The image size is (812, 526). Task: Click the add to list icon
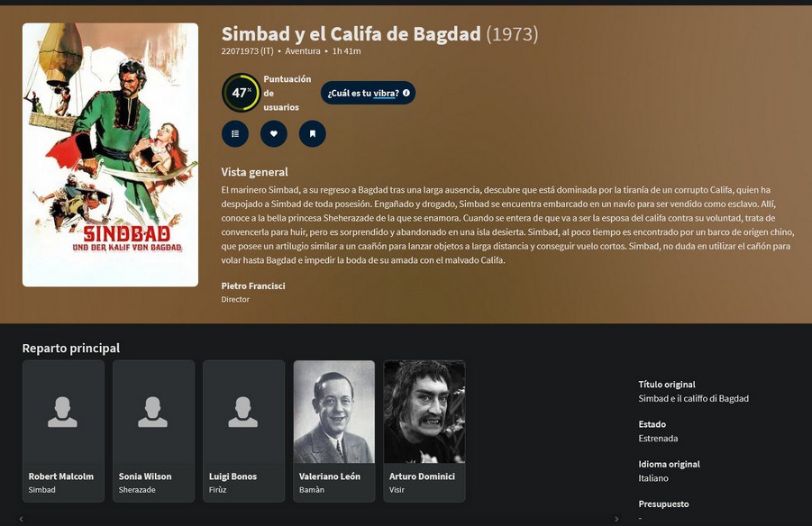[x=235, y=133]
